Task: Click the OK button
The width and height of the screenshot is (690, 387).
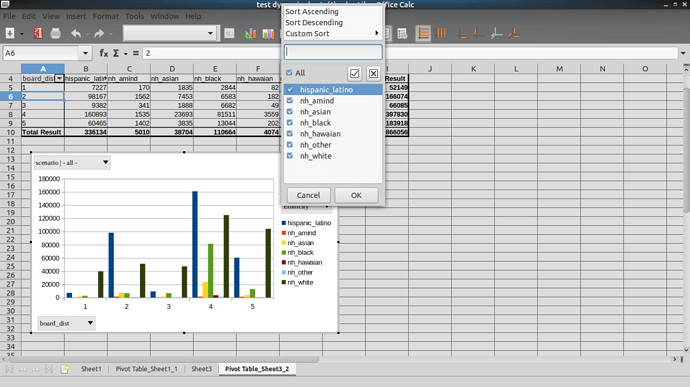Action: point(356,195)
